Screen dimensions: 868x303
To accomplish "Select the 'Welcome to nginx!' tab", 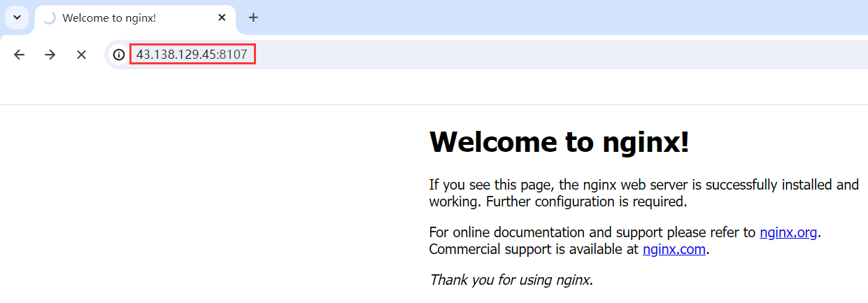I will point(135,18).
